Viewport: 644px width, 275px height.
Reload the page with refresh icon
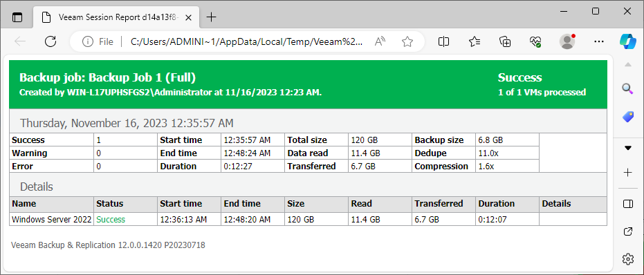[x=50, y=41]
